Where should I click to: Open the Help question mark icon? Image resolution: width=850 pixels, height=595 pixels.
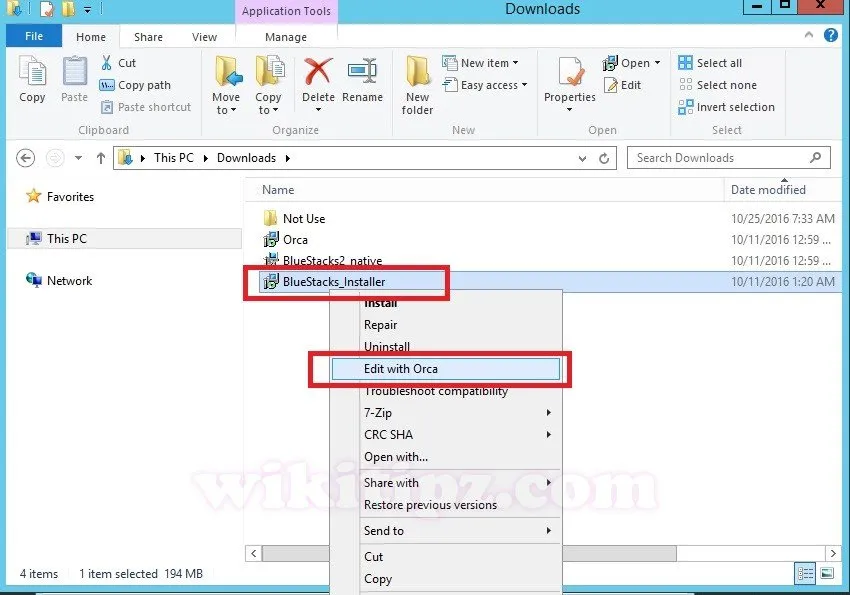pos(830,35)
